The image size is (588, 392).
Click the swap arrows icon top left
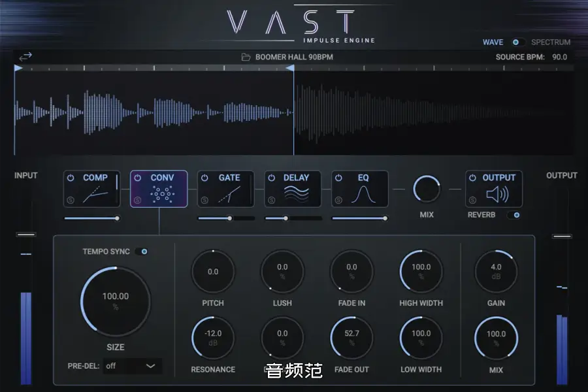point(25,57)
